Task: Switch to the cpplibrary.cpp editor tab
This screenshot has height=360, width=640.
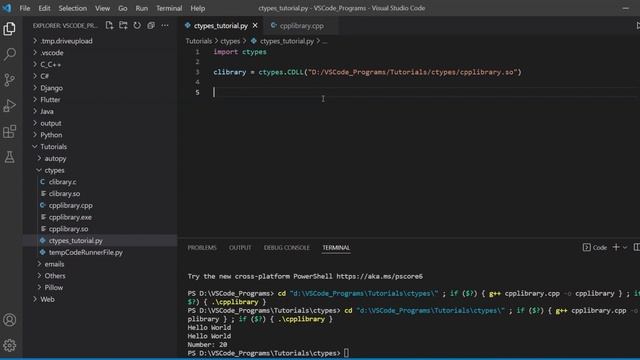Action: click(301, 26)
